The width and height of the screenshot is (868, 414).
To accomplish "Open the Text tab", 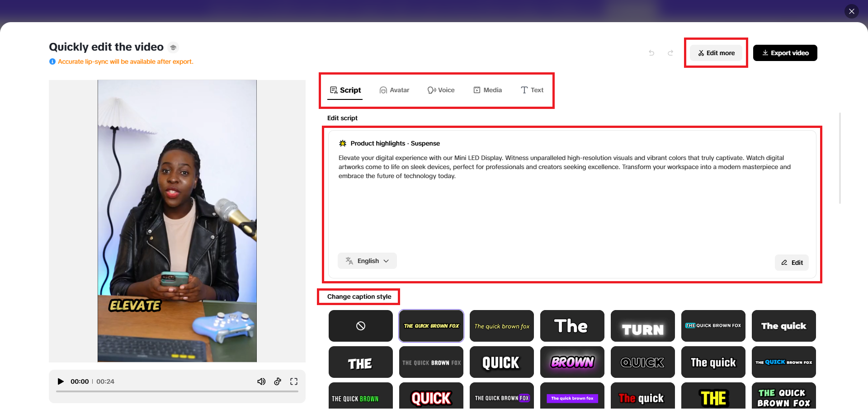I will coord(532,90).
